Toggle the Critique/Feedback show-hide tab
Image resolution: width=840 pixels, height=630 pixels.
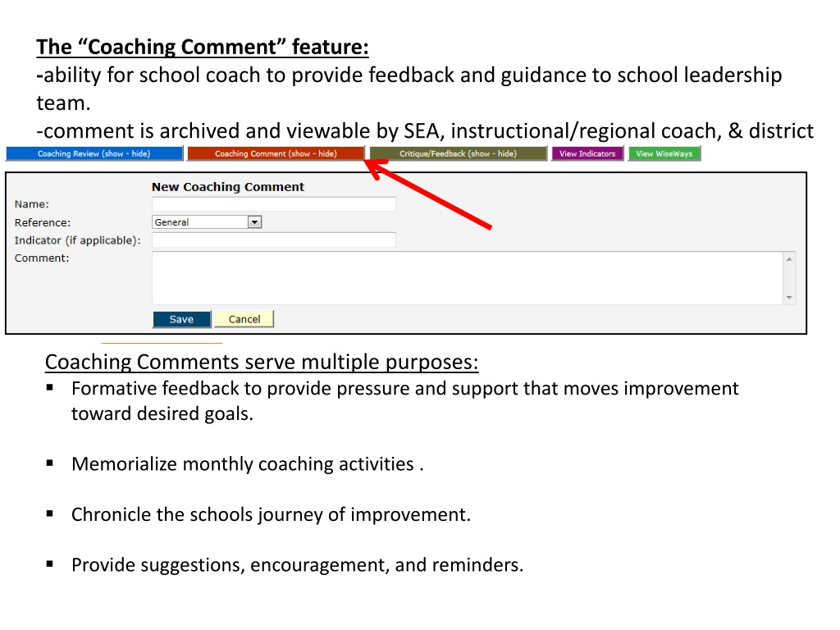coord(458,153)
